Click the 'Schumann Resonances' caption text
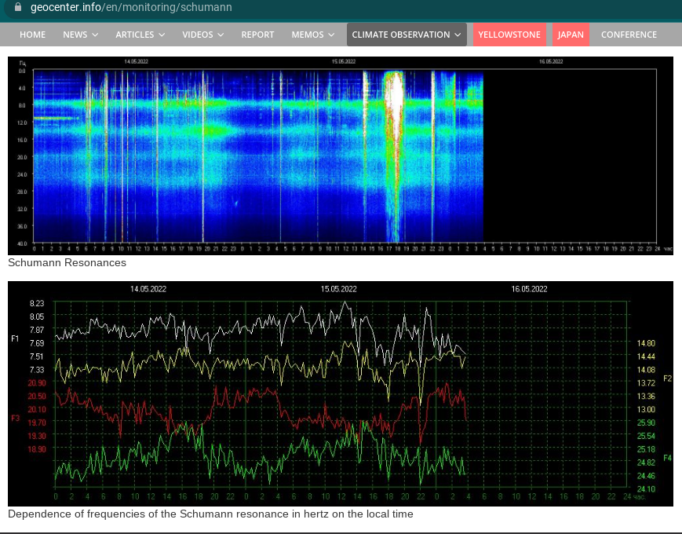This screenshot has height=534, width=682. [x=67, y=263]
